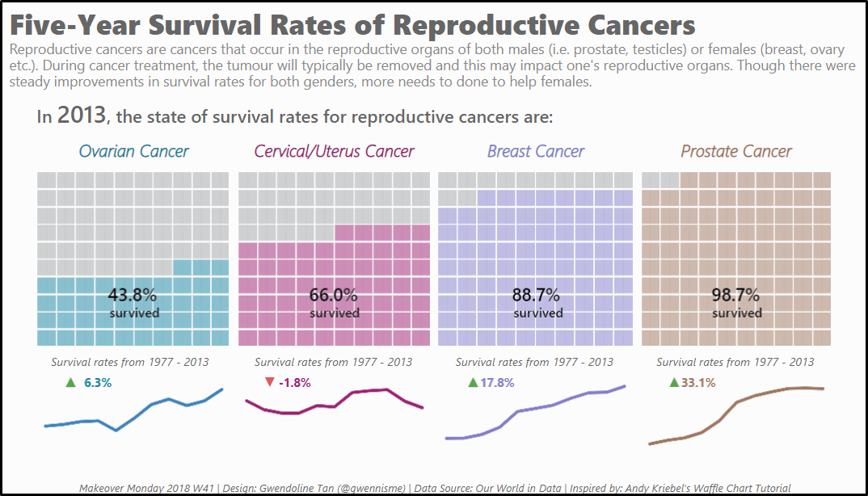868x496 pixels.
Task: Click the Five-Year Survival Rates title
Action: (x=352, y=26)
